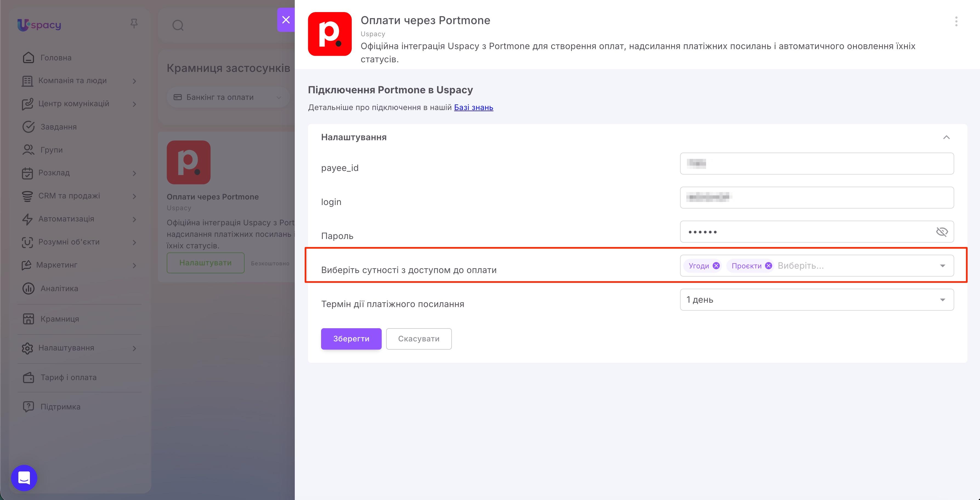The width and height of the screenshot is (980, 500).
Task: Click the Тариф і оплата wallet icon
Action: point(29,378)
